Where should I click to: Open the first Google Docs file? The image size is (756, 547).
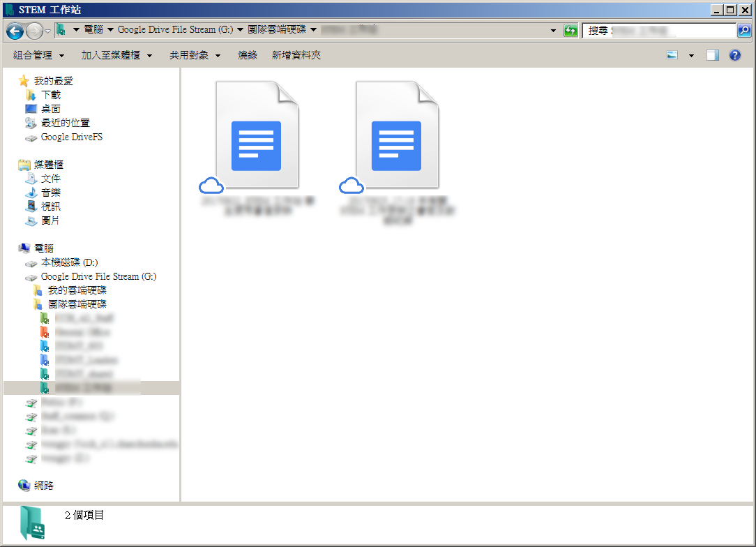click(257, 136)
